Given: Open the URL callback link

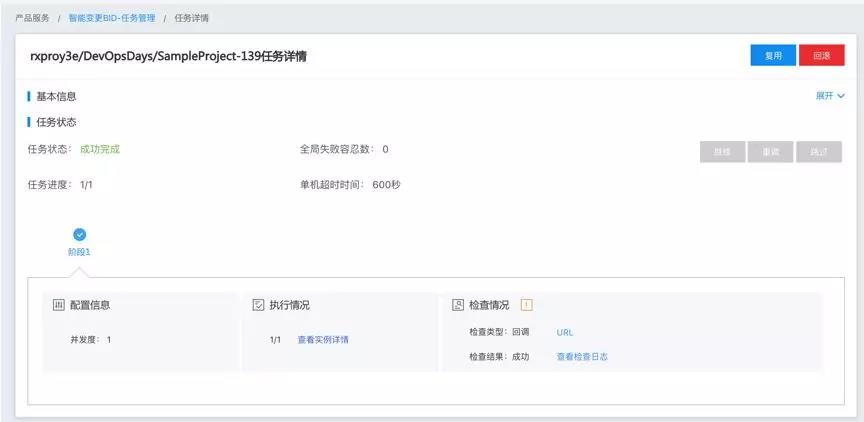Looking at the screenshot, I should pos(565,332).
